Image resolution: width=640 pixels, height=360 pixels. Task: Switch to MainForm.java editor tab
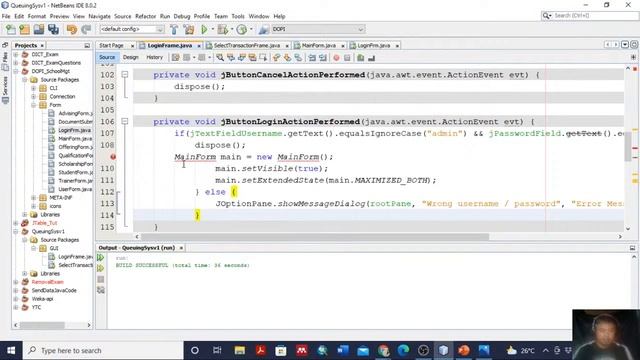tap(318, 46)
